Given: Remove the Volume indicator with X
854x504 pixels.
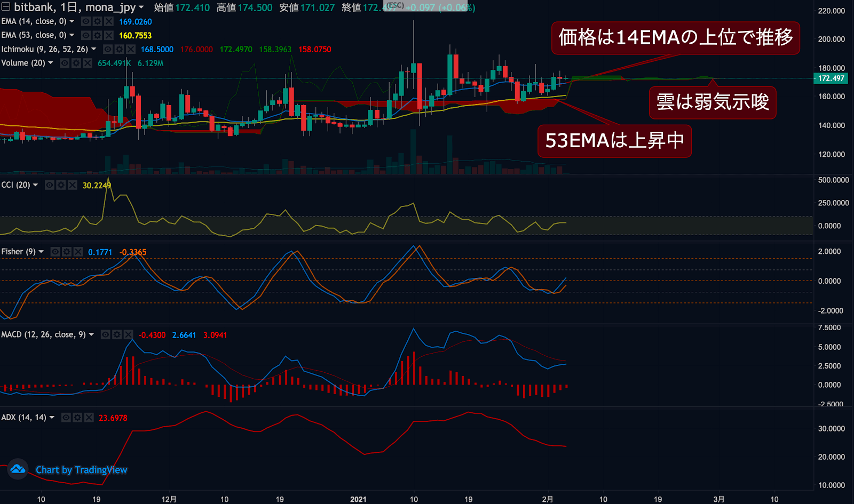Looking at the screenshot, I should [88, 63].
